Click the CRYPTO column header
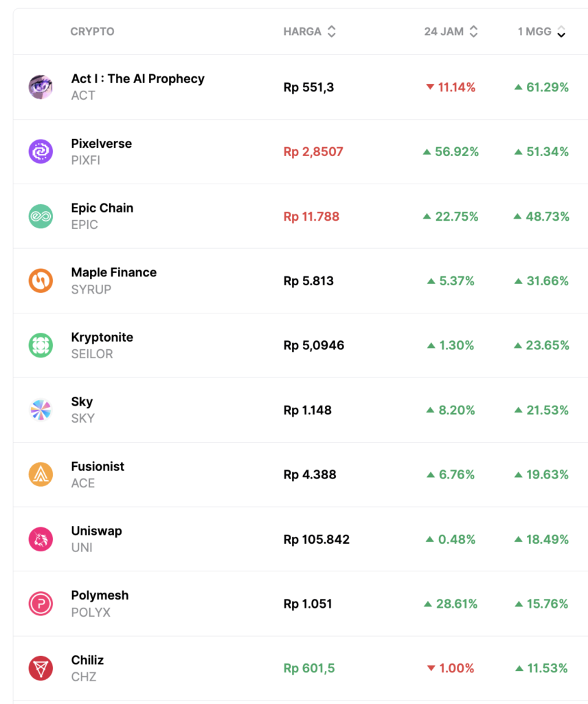This screenshot has height=704, width=588. click(92, 32)
